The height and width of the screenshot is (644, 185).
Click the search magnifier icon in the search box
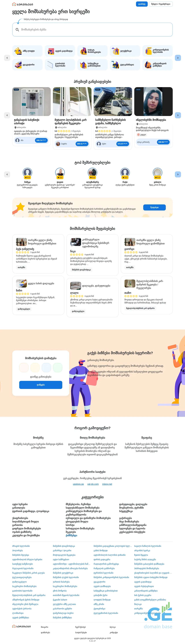coord(17,29)
